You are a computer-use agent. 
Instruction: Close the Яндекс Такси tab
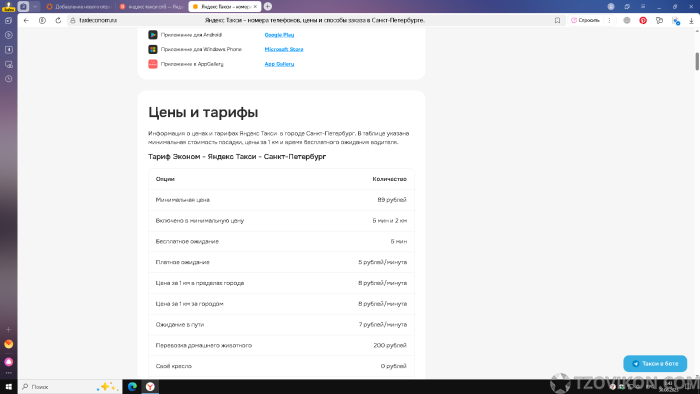tap(255, 7)
